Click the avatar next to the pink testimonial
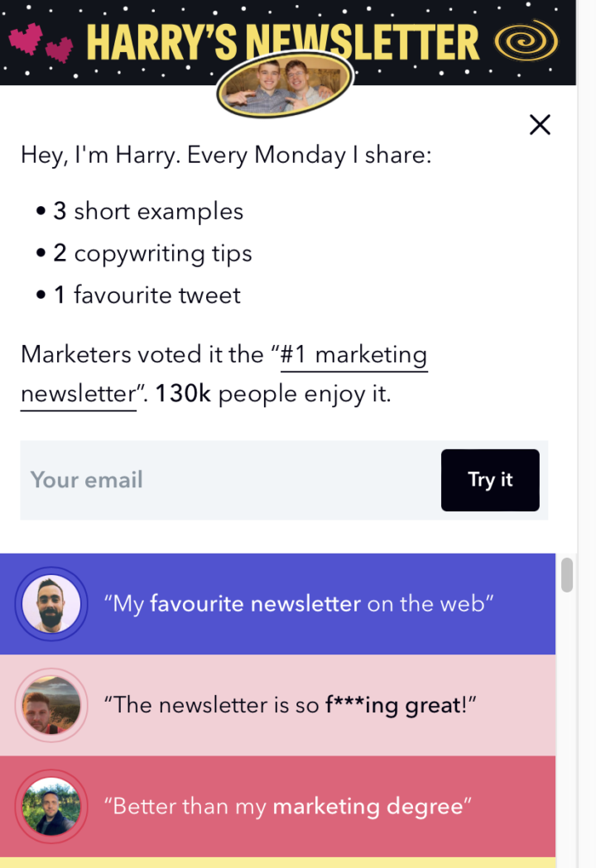The height and width of the screenshot is (868, 596). click(x=50, y=705)
